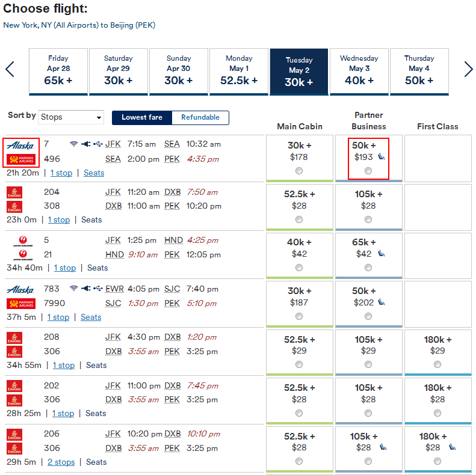Open Seats link for Alaska flight 7
The width and height of the screenshot is (476, 475).
(x=94, y=173)
